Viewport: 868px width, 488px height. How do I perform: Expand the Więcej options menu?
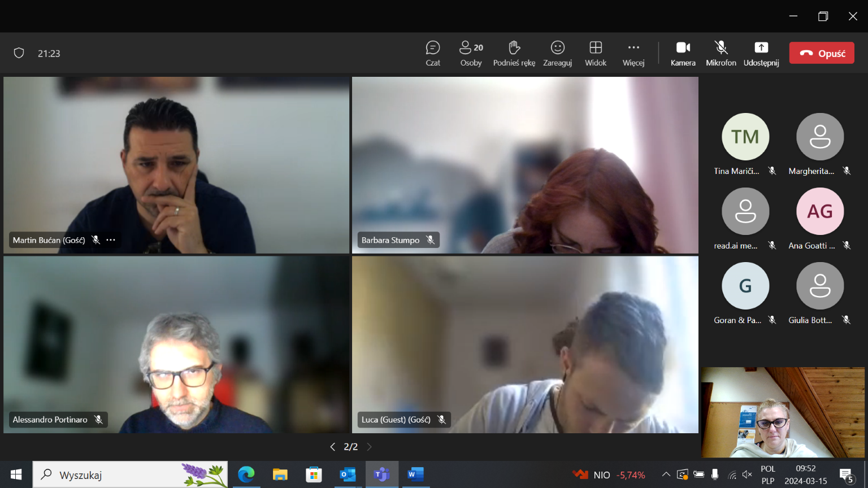coord(633,54)
